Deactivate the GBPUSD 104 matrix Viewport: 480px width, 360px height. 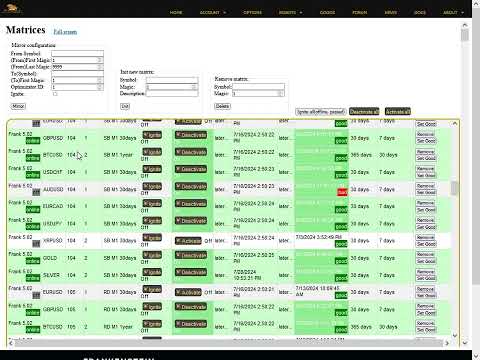(x=191, y=135)
